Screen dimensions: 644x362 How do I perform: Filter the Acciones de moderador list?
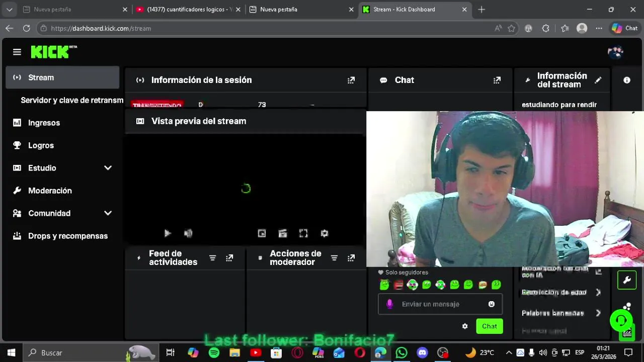[334, 258]
